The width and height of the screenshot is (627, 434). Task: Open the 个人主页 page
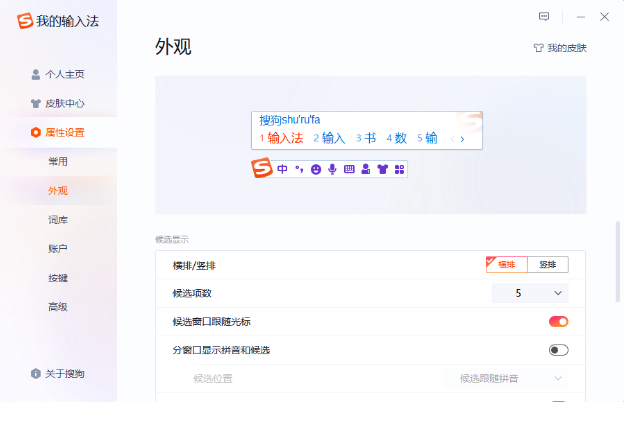[58, 74]
